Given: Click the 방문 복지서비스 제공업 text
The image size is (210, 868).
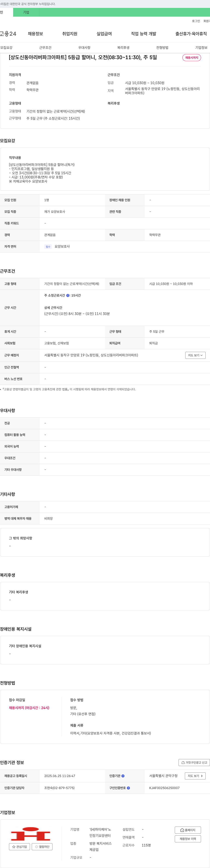Looking at the screenshot, I should 100,847.
